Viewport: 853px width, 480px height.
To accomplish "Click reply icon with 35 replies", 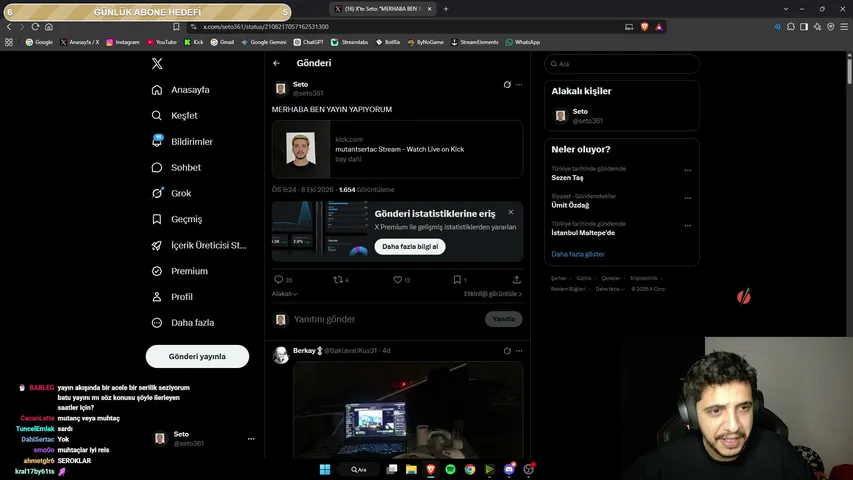I will click(x=279, y=279).
